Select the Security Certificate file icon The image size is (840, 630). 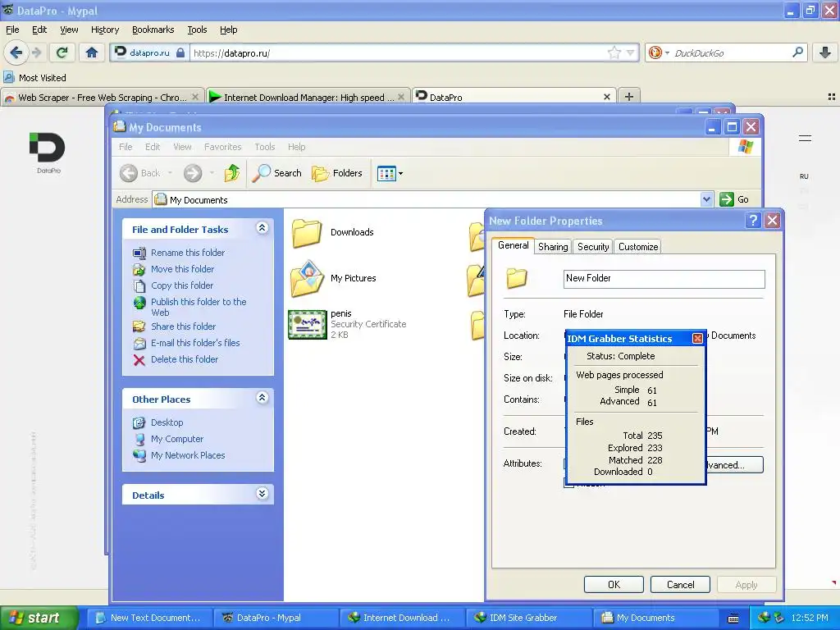pos(308,325)
